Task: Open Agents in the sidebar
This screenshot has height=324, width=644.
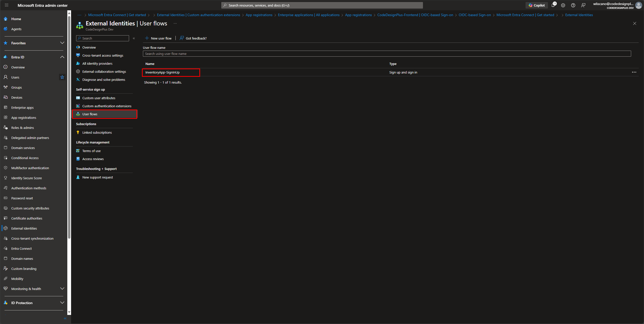Action: pyautogui.click(x=16, y=29)
